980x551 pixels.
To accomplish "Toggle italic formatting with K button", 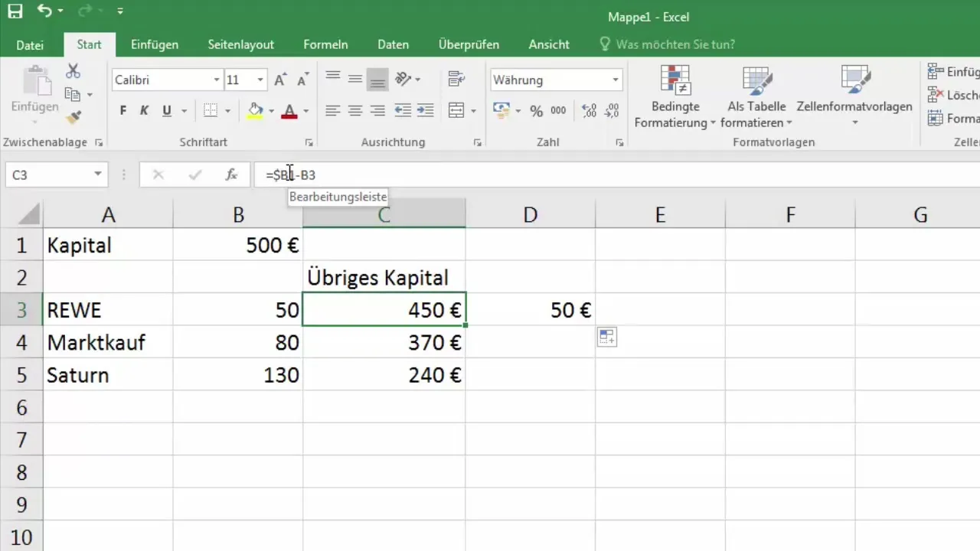I will 144,111.
